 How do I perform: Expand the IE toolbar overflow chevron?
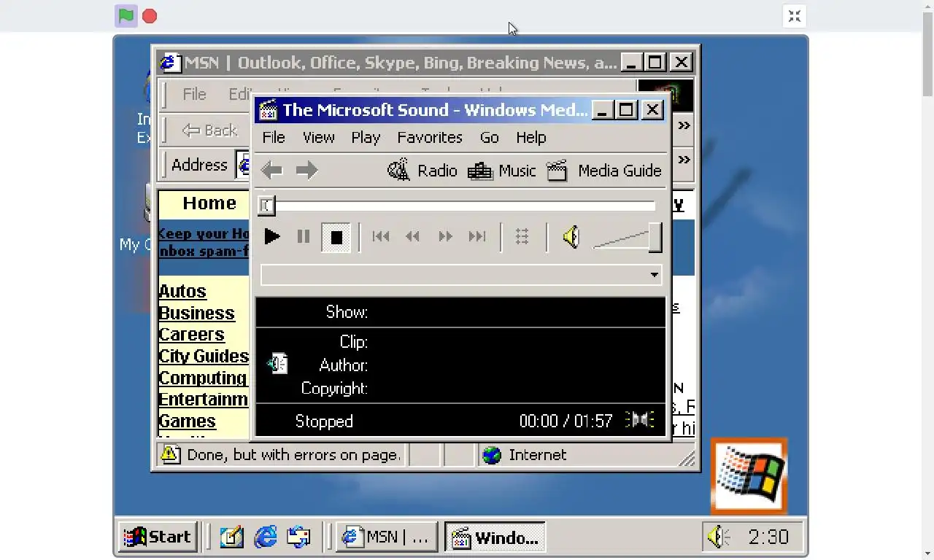point(684,126)
